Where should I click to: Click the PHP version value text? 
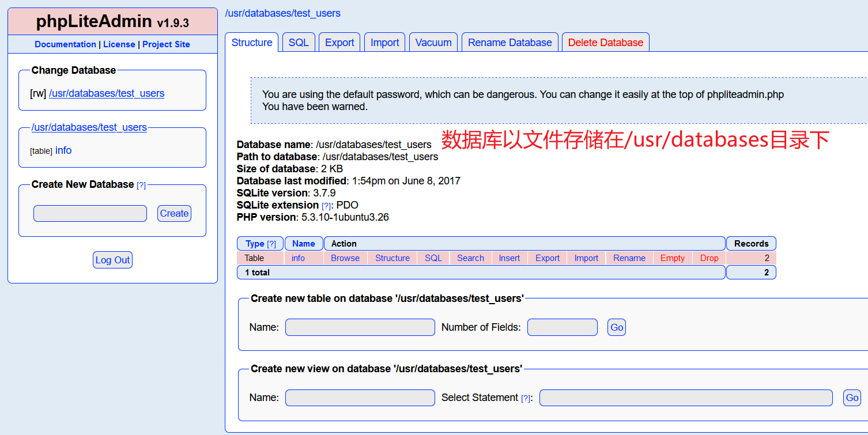[x=346, y=217]
